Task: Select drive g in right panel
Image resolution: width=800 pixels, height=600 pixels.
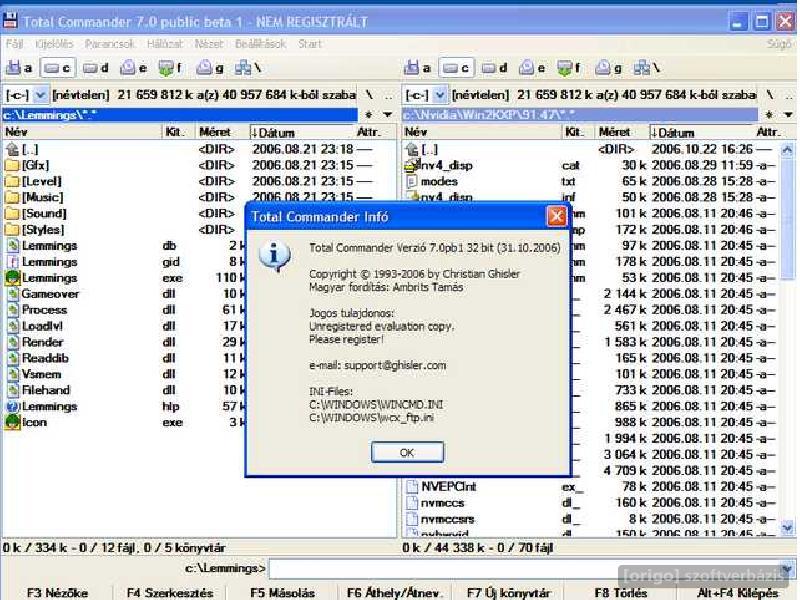Action: pos(609,68)
